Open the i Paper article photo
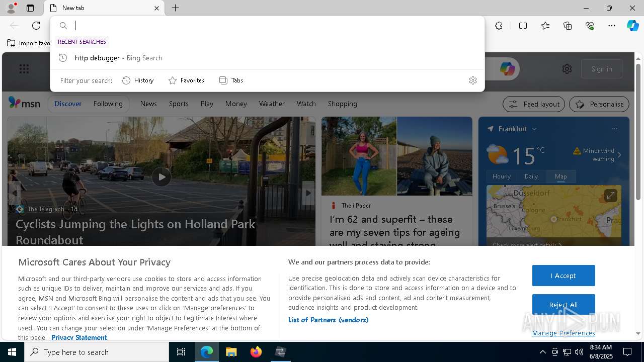The height and width of the screenshot is (362, 644). [x=397, y=156]
